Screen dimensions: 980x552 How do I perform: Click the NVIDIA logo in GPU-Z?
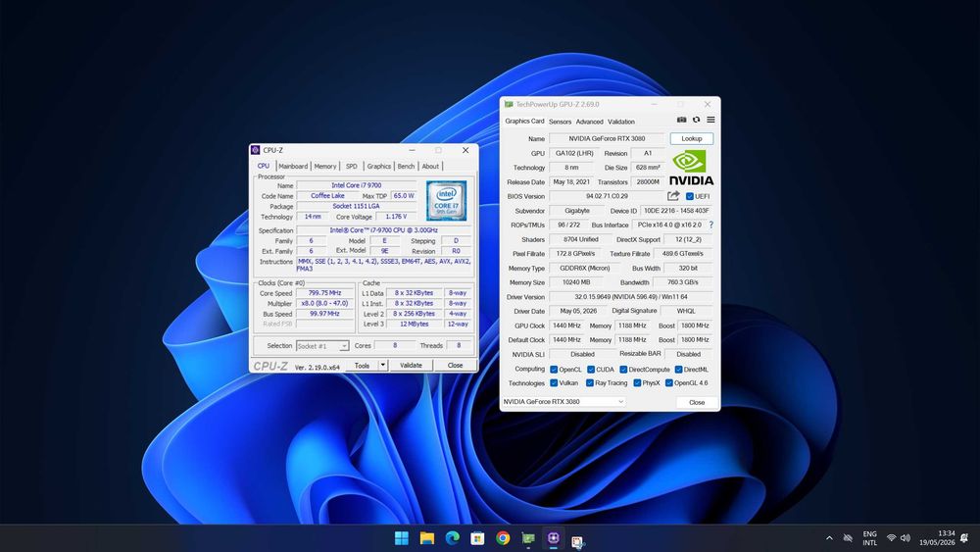coord(691,168)
